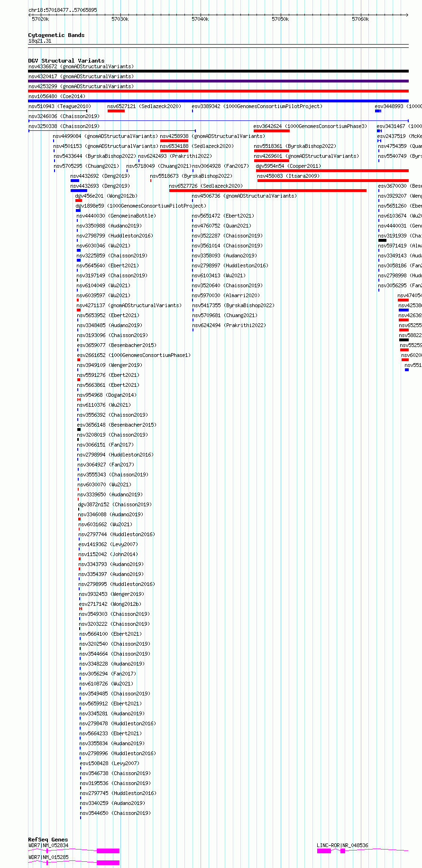Click esv3642624 1000GenomesConsortiumPhase3 label

click(310, 126)
